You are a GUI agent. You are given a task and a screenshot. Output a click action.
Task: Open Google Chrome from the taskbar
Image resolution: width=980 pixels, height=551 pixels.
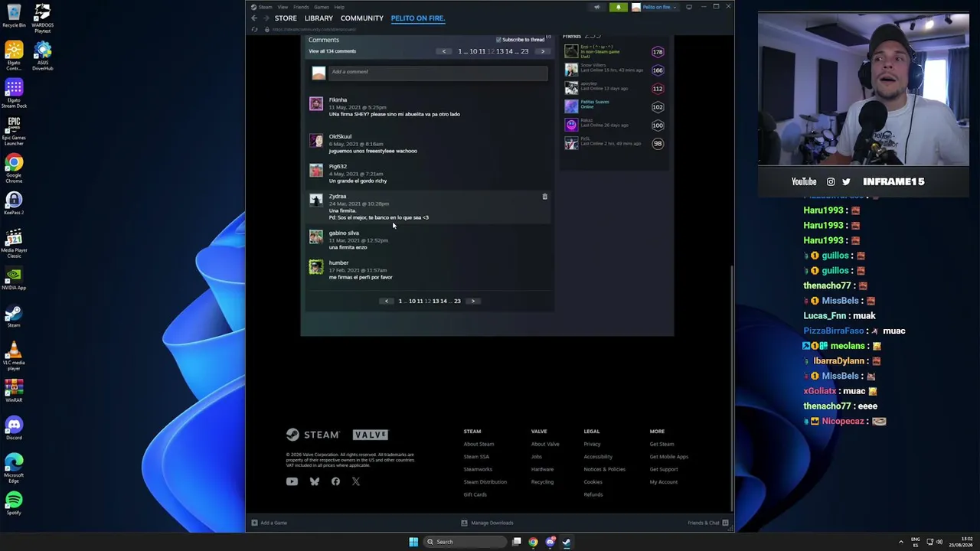[533, 542]
